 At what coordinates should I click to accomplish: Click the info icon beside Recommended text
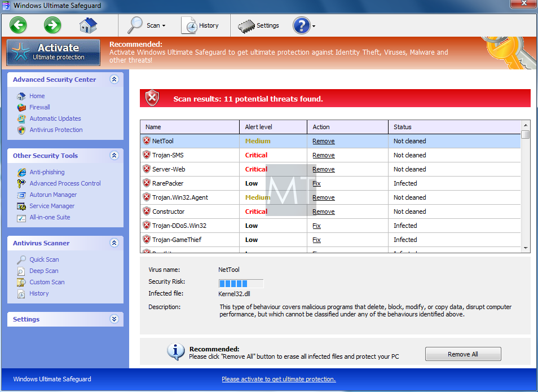pos(176,352)
